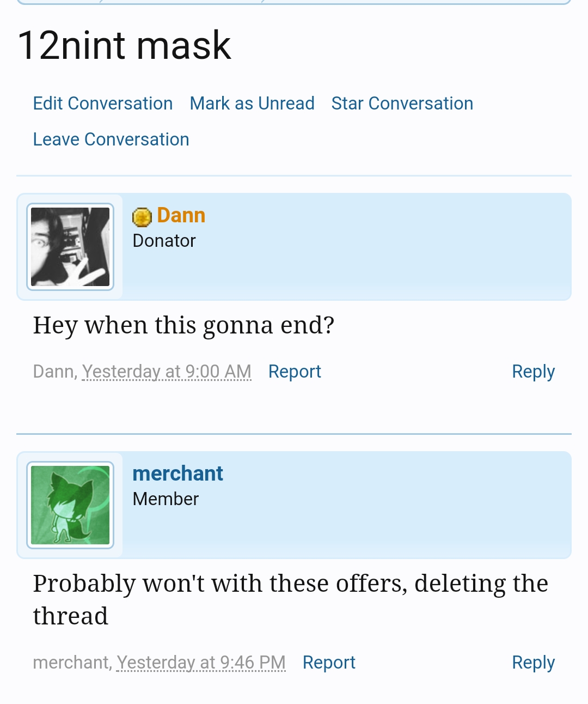Screen dimensions: 588x704
Task: Star this conversation
Action: point(402,103)
